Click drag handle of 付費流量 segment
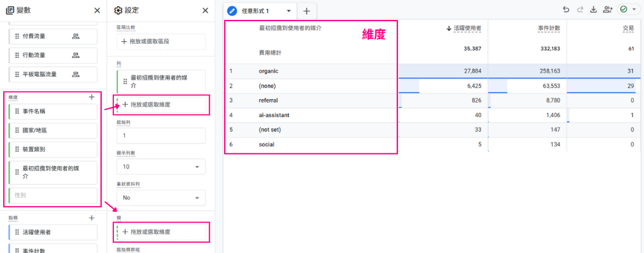Image resolution: width=644 pixels, height=253 pixels. click(17, 36)
